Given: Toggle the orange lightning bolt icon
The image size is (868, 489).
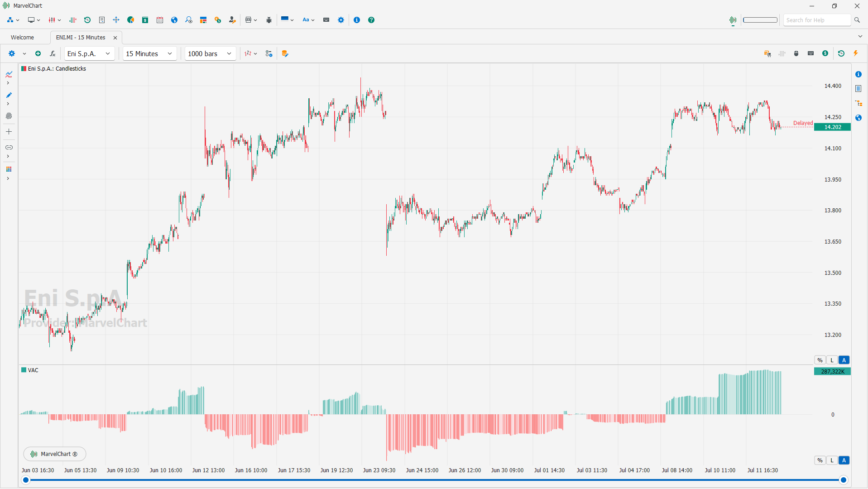Looking at the screenshot, I should pyautogui.click(x=856, y=53).
